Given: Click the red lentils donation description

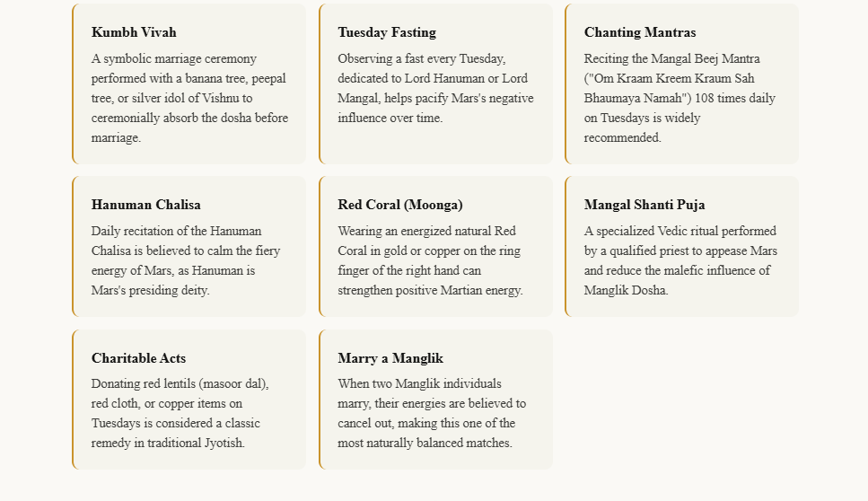Looking at the screenshot, I should pyautogui.click(x=180, y=413).
